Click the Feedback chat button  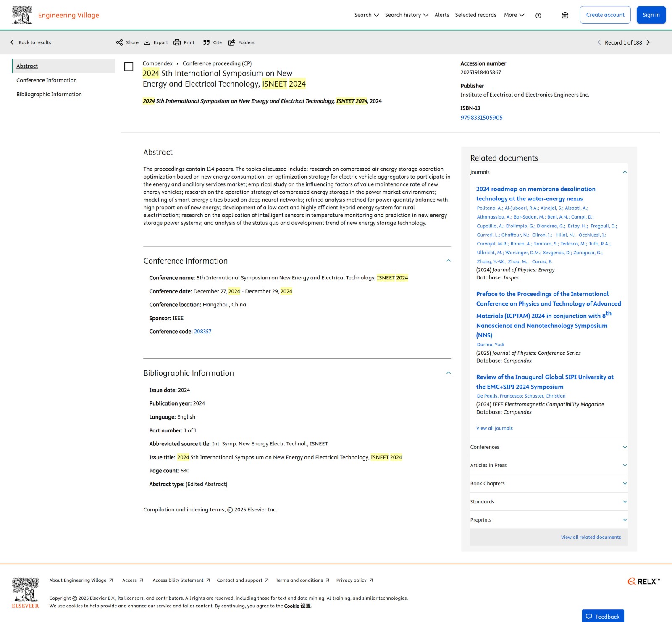(x=603, y=616)
